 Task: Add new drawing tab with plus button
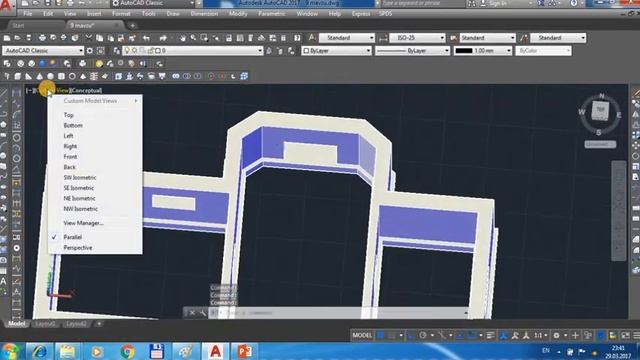point(132,25)
